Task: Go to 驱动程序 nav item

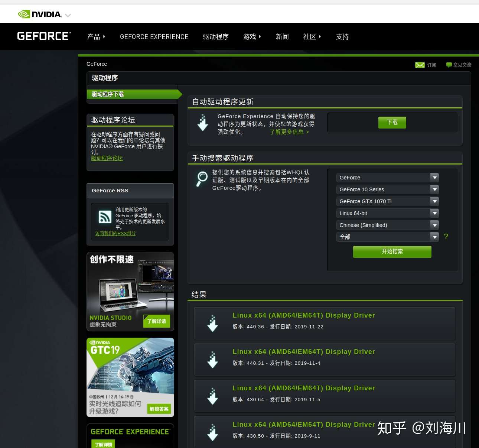Action: click(216, 37)
